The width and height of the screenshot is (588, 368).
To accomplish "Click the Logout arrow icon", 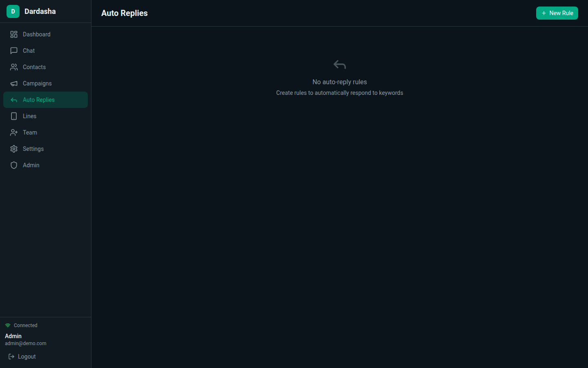I will 11,357.
